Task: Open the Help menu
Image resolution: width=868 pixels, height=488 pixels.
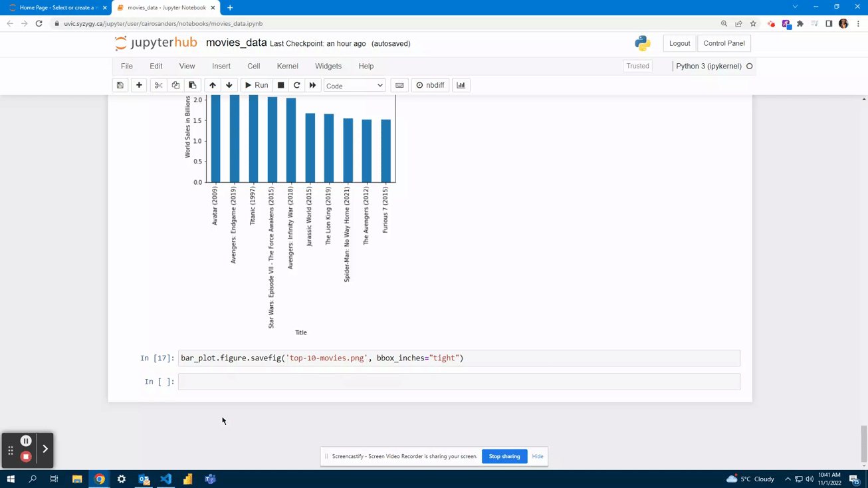Action: click(366, 66)
